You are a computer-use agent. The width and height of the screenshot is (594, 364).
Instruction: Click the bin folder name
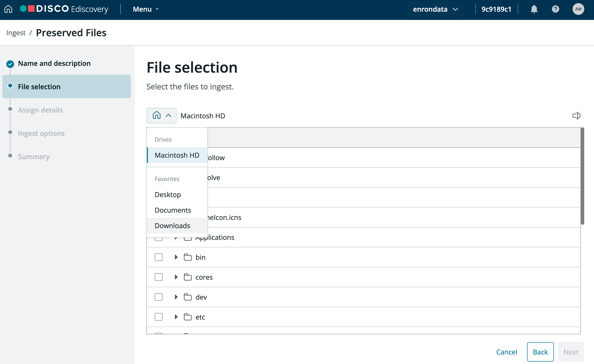(200, 257)
